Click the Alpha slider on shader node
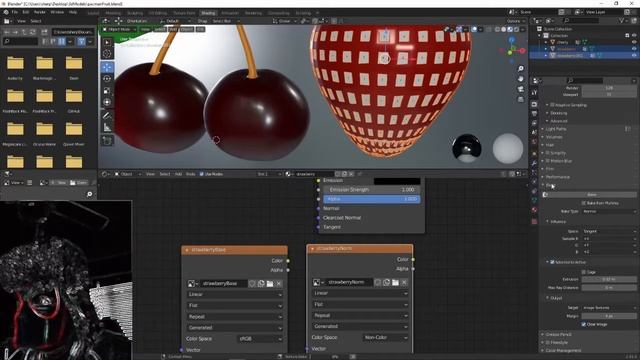Image resolution: width=640 pixels, height=360 pixels. pos(372,199)
